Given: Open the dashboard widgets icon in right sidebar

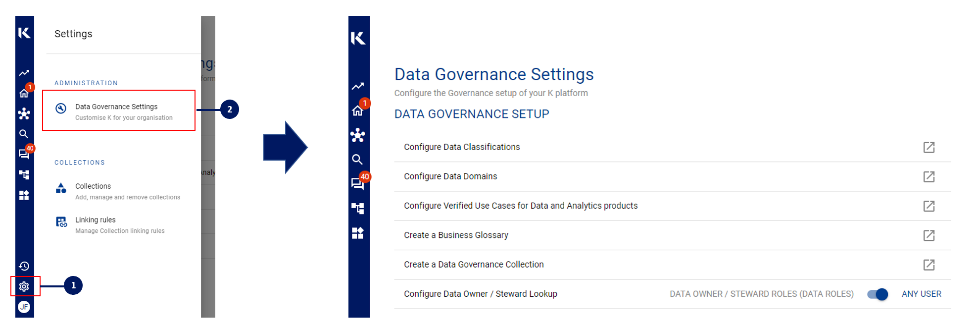Looking at the screenshot, I should pos(357,233).
